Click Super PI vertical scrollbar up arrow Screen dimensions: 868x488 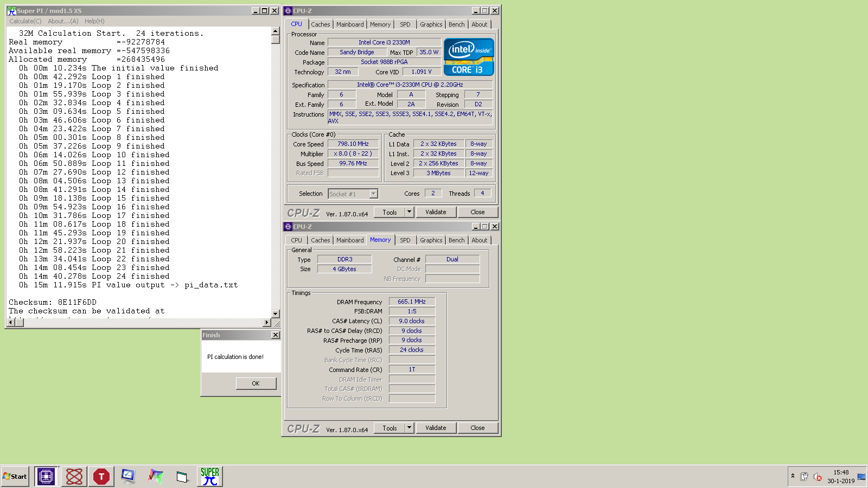click(x=276, y=31)
